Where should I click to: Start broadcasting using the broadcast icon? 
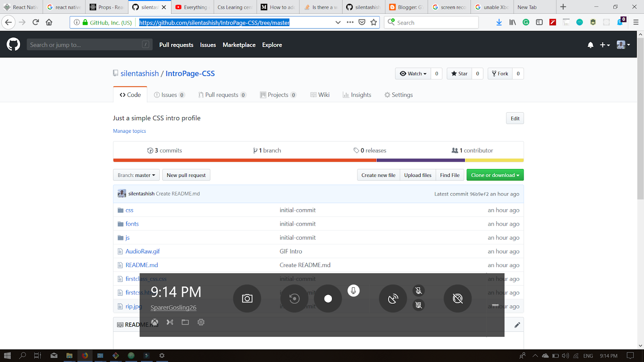point(393,298)
